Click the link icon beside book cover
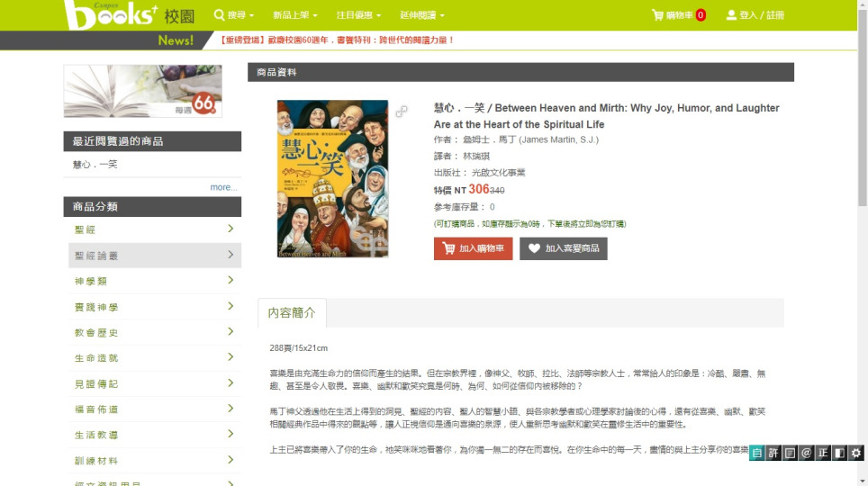The height and width of the screenshot is (486, 868). [402, 112]
